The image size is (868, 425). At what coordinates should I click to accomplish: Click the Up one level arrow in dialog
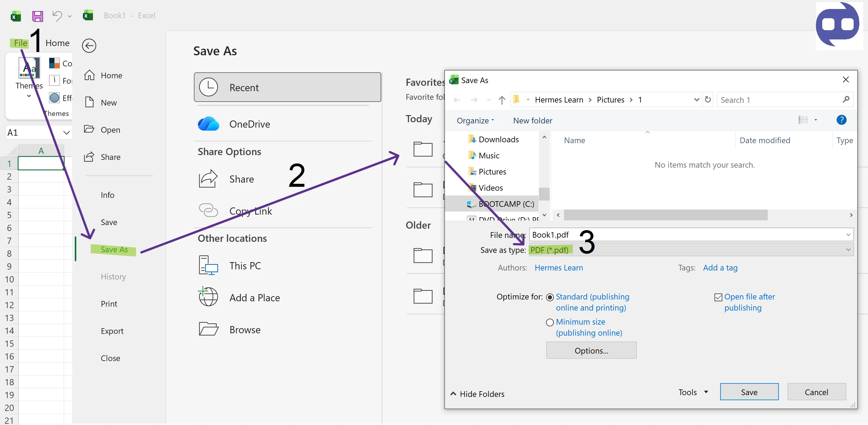(x=502, y=100)
